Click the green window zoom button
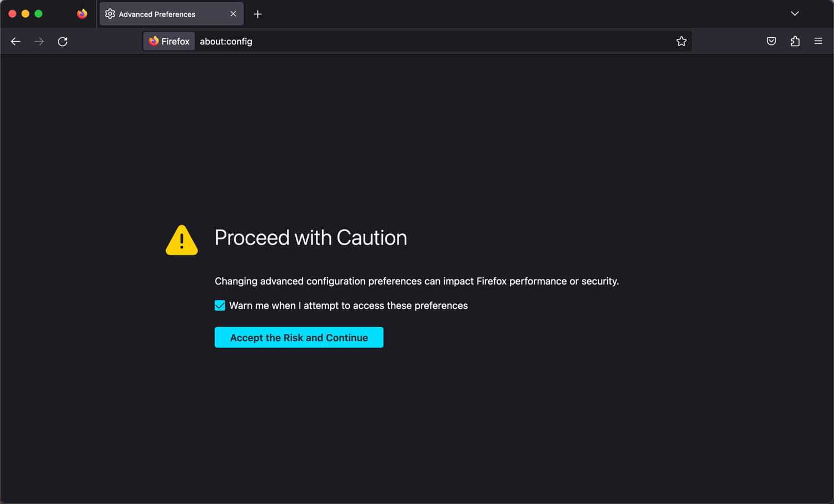This screenshot has width=834, height=504. (38, 14)
